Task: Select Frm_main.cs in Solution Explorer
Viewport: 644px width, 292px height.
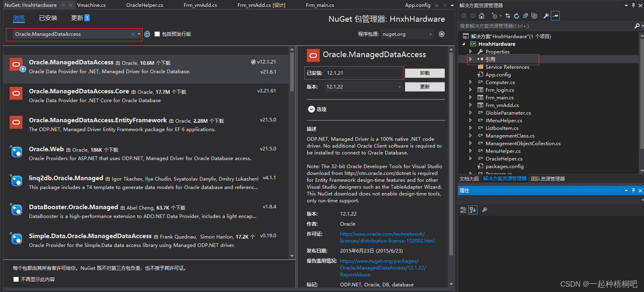Action: [499, 97]
